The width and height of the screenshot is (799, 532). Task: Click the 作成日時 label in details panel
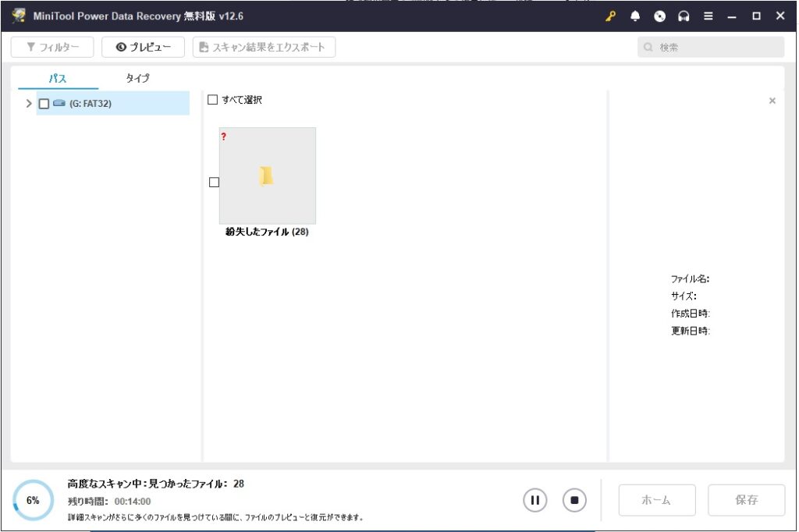click(x=691, y=314)
